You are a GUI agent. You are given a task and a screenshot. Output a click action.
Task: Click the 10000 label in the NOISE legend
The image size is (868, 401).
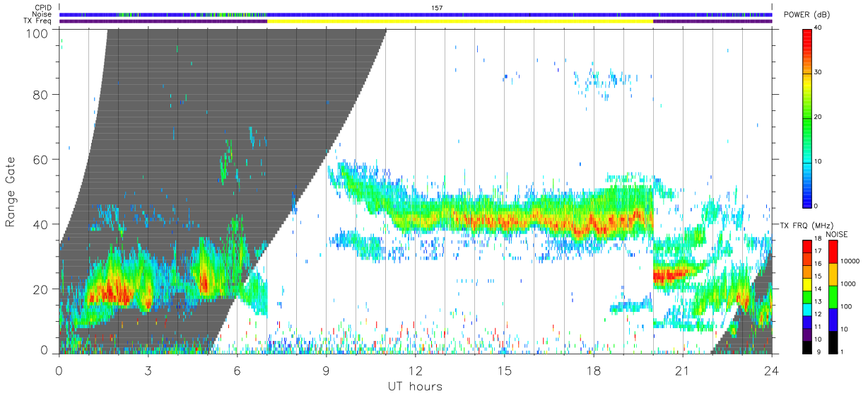tap(850, 261)
